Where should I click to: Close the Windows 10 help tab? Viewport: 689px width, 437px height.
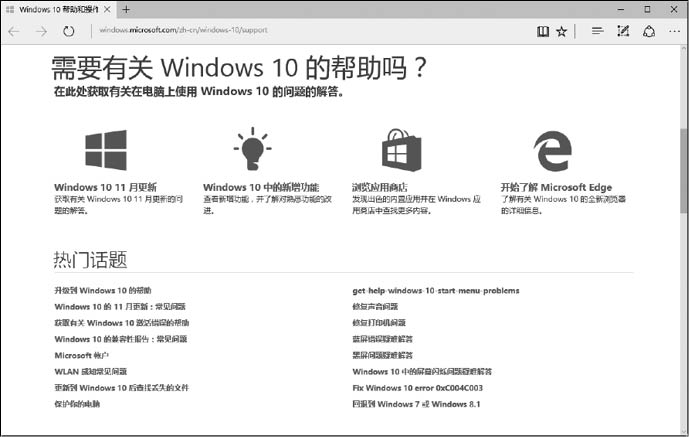pyautogui.click(x=107, y=9)
